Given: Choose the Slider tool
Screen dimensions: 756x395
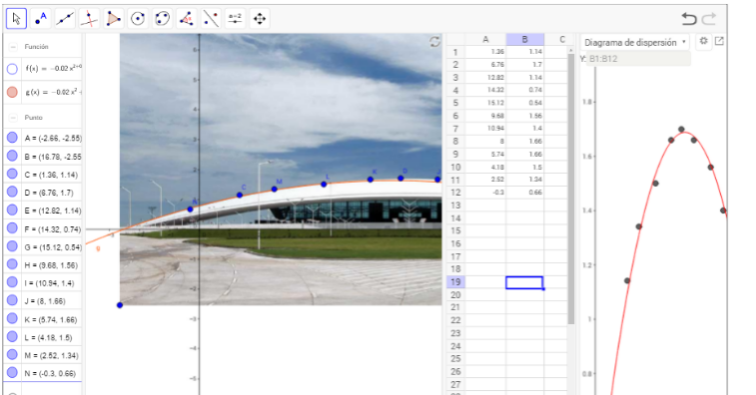Looking at the screenshot, I should [x=235, y=19].
